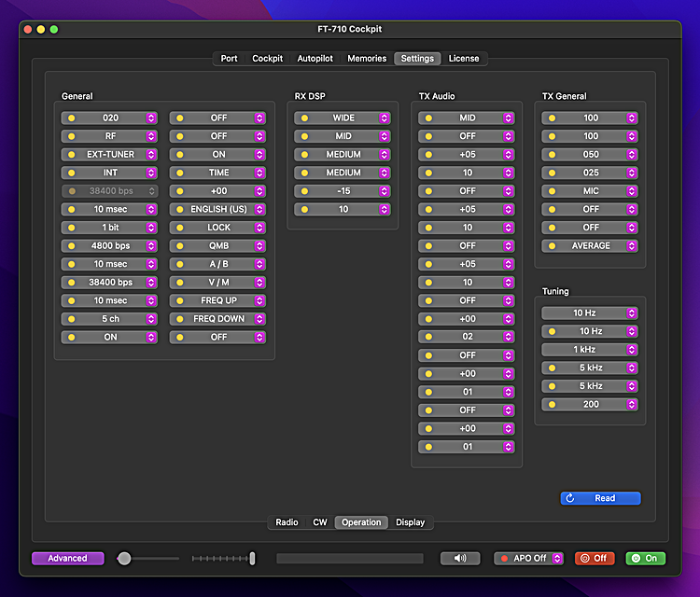Change the WIDE setting in RX DSP

pyautogui.click(x=343, y=118)
